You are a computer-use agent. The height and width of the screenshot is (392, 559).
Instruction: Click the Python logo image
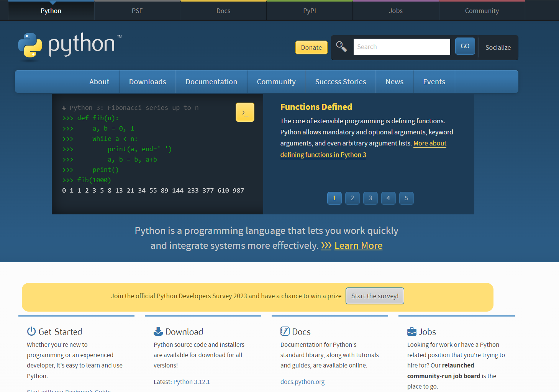point(70,47)
